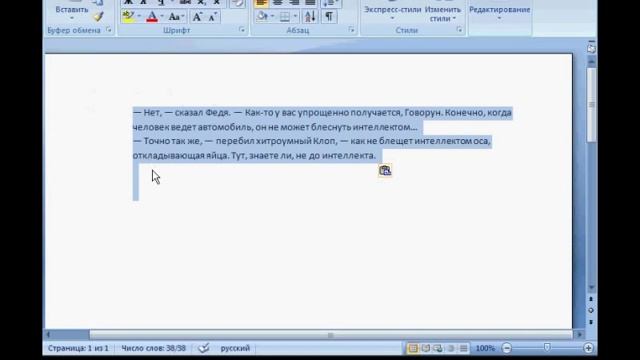The height and width of the screenshot is (360, 640).
Task: Click the zoom in plus button
Action: (588, 348)
